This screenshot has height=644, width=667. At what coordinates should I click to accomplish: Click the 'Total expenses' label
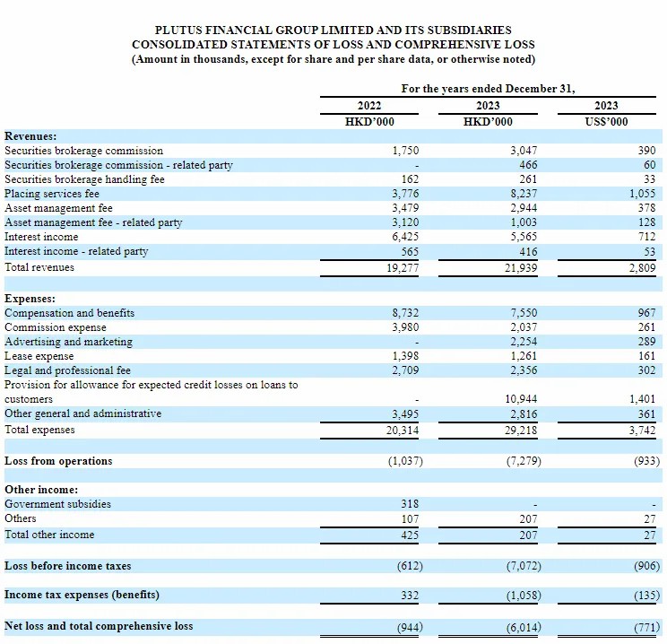(39, 430)
